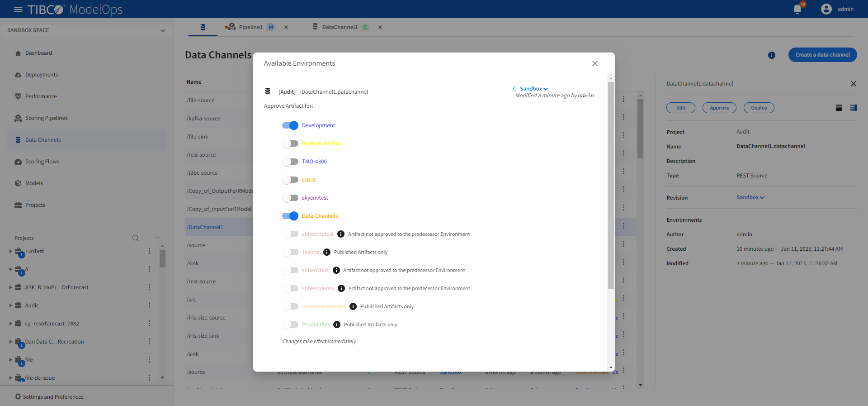Screen dimensions: 868x406
Task: Expand the file project tree node
Action: 10,360
